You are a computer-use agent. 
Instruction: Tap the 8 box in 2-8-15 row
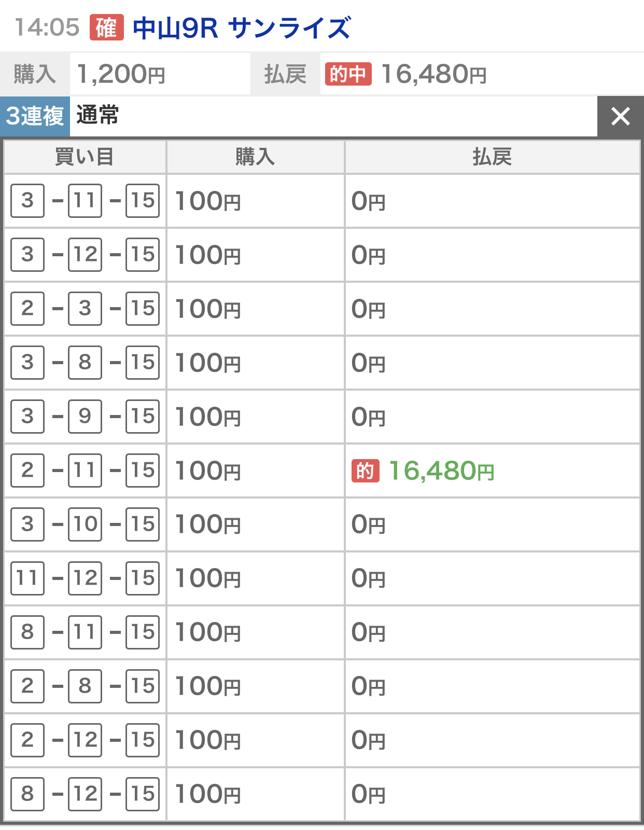point(85,686)
